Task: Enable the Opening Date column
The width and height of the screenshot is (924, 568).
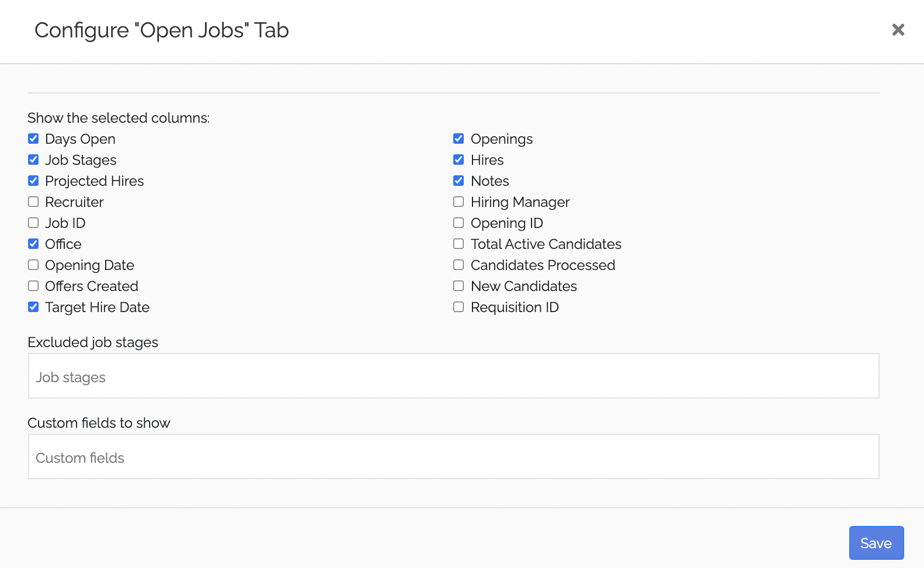Action: point(33,265)
